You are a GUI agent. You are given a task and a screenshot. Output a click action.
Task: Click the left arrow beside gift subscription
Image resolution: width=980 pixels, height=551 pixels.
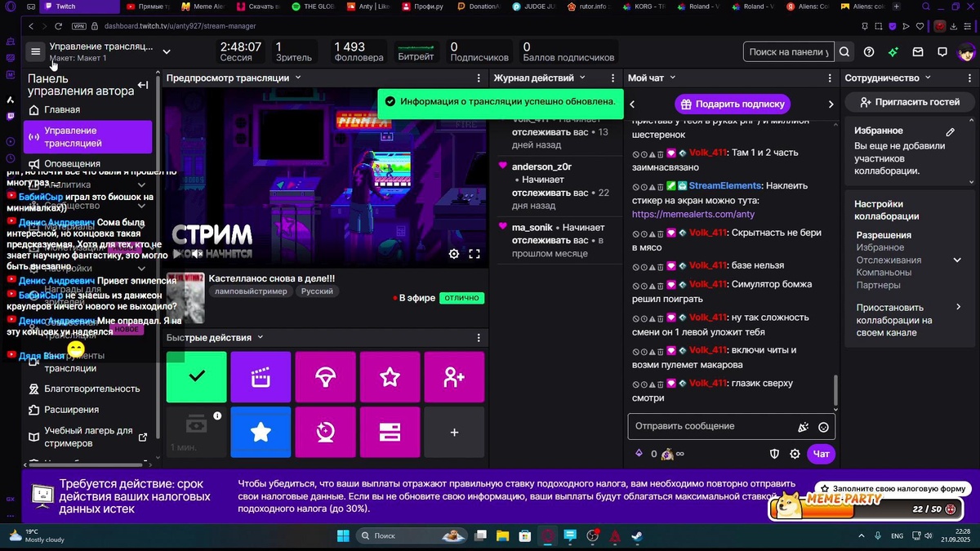click(632, 104)
